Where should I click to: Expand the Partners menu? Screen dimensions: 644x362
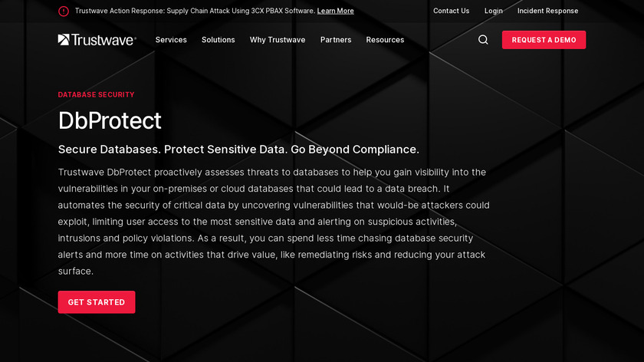click(x=336, y=40)
